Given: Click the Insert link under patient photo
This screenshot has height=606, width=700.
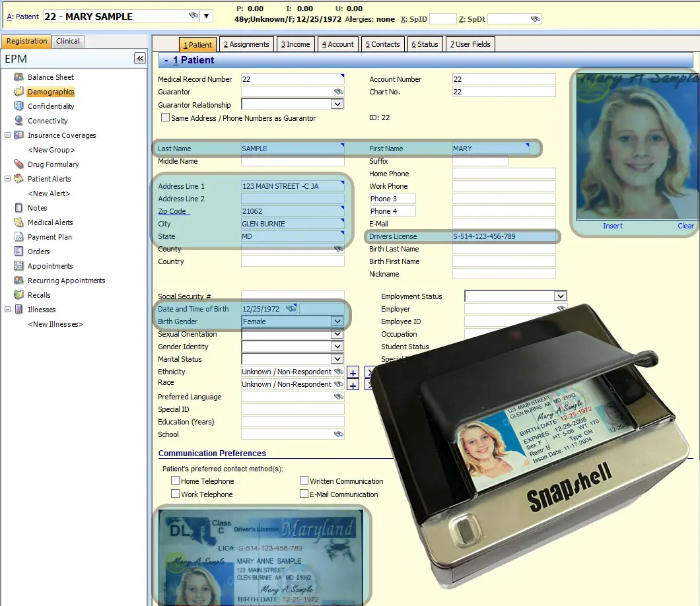Looking at the screenshot, I should pyautogui.click(x=612, y=226).
